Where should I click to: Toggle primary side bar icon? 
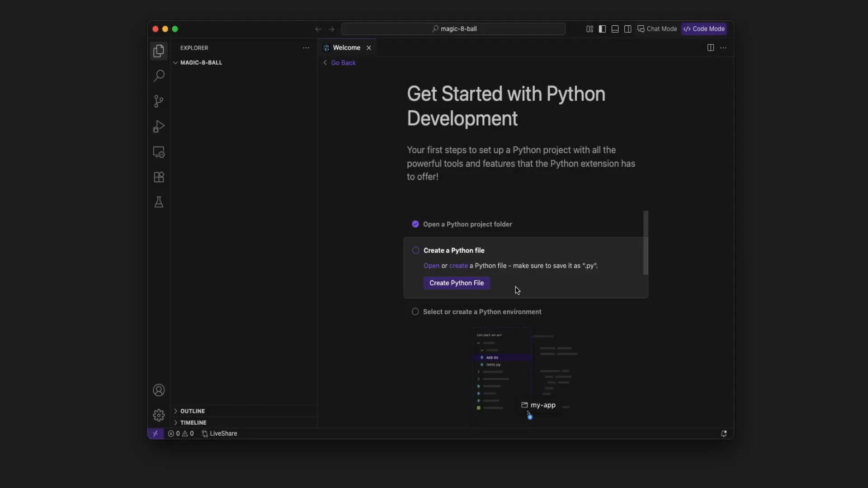pyautogui.click(x=602, y=29)
